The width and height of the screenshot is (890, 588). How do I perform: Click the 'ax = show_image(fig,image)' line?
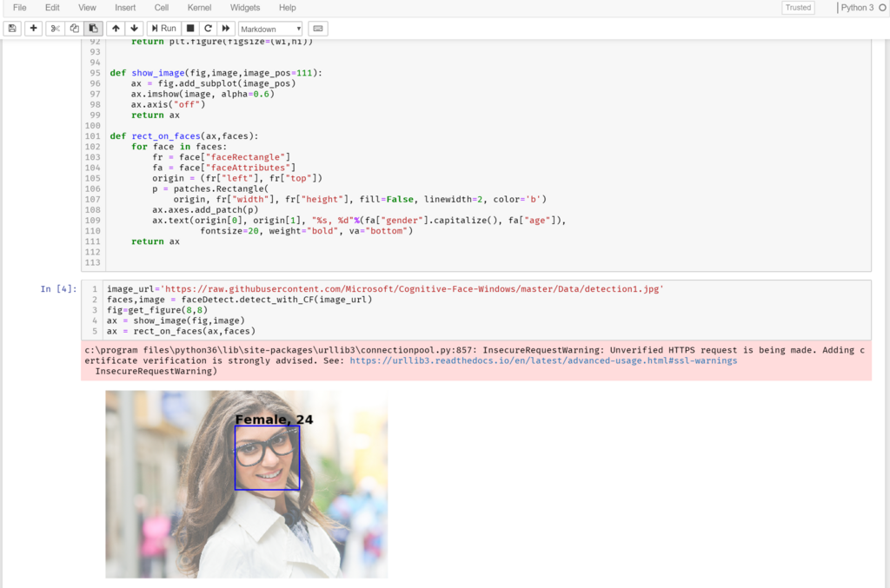(176, 320)
